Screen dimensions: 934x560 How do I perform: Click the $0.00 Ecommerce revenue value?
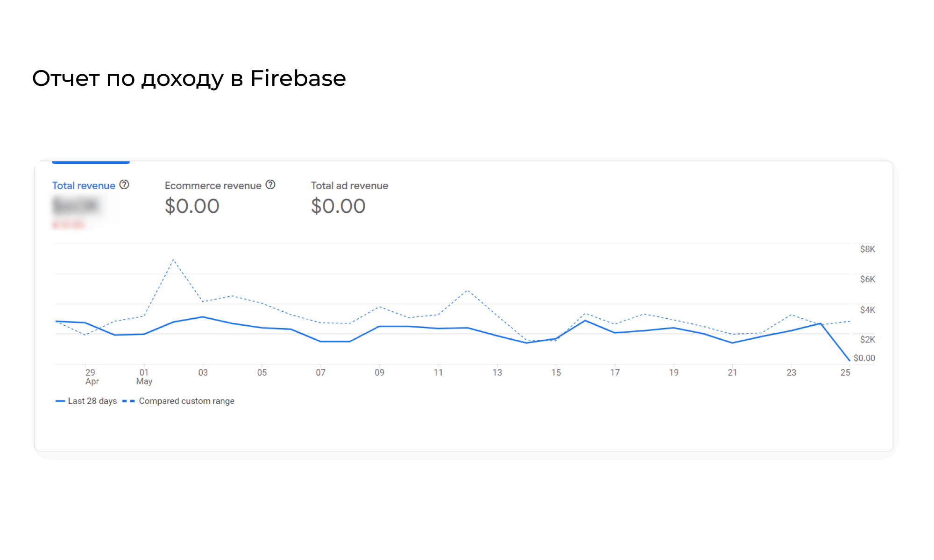[192, 206]
